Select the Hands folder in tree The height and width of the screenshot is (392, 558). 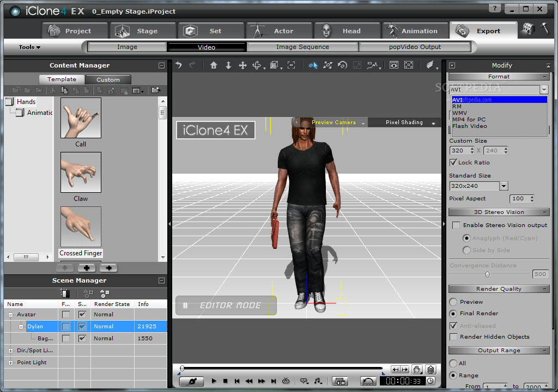click(26, 102)
